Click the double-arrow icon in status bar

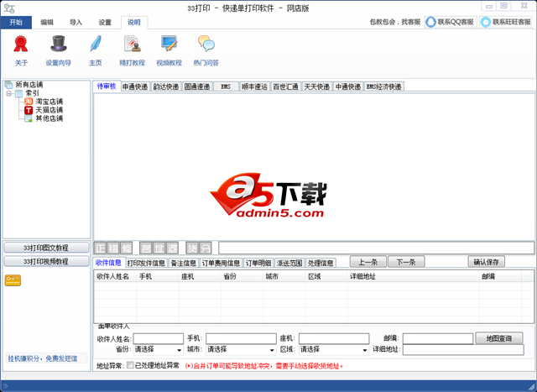click(x=5, y=386)
